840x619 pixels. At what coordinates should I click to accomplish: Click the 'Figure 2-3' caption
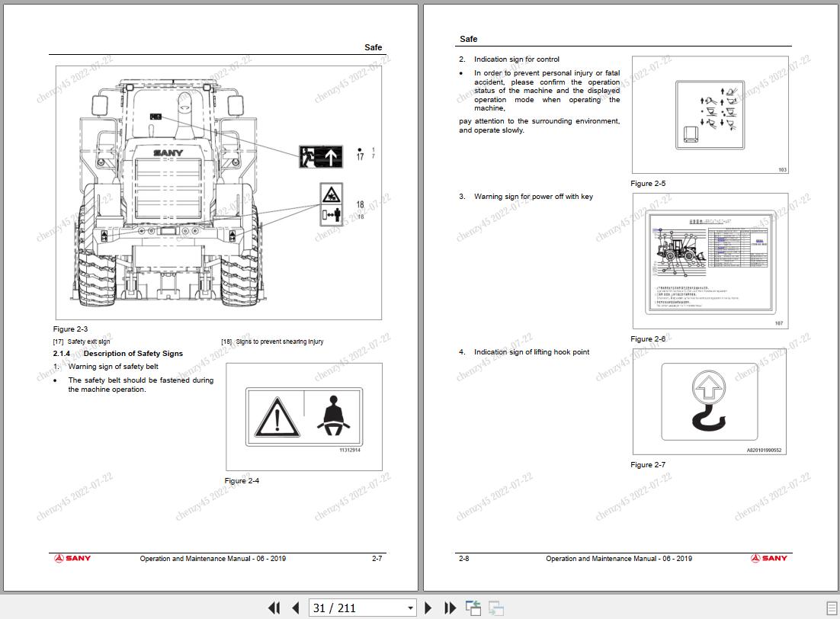coord(70,329)
